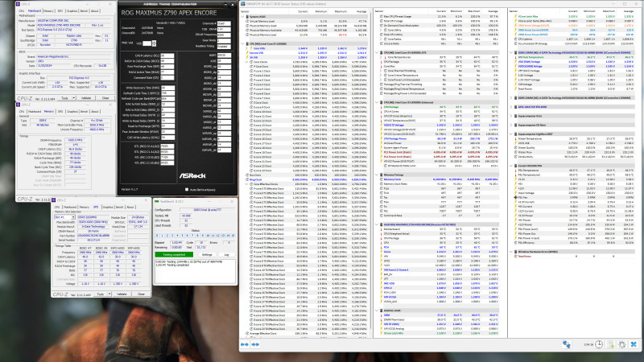Select the Total CPU Usage sensor row

[x=438, y=21]
